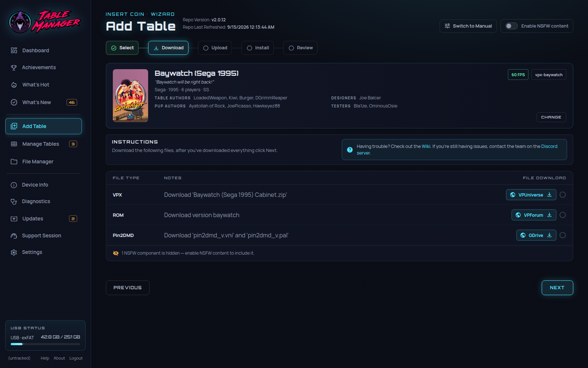588x368 pixels.
Task: Go to the Review wizard step
Action: click(300, 48)
